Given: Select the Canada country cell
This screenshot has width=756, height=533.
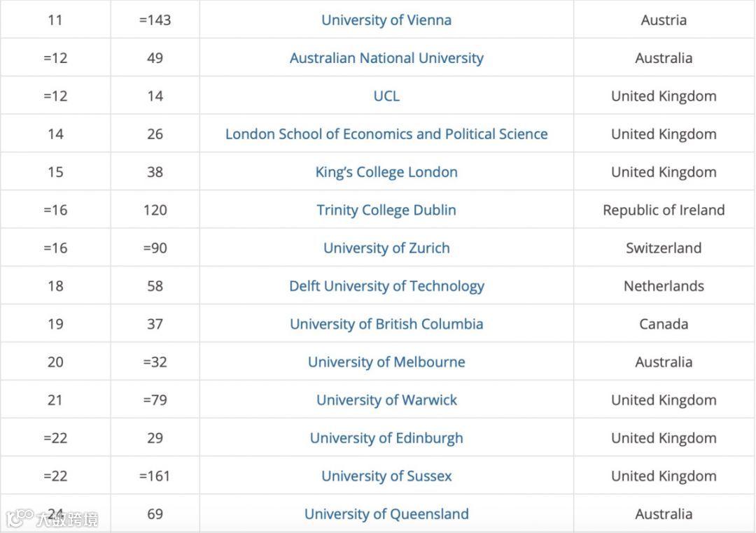Looking at the screenshot, I should point(664,324).
